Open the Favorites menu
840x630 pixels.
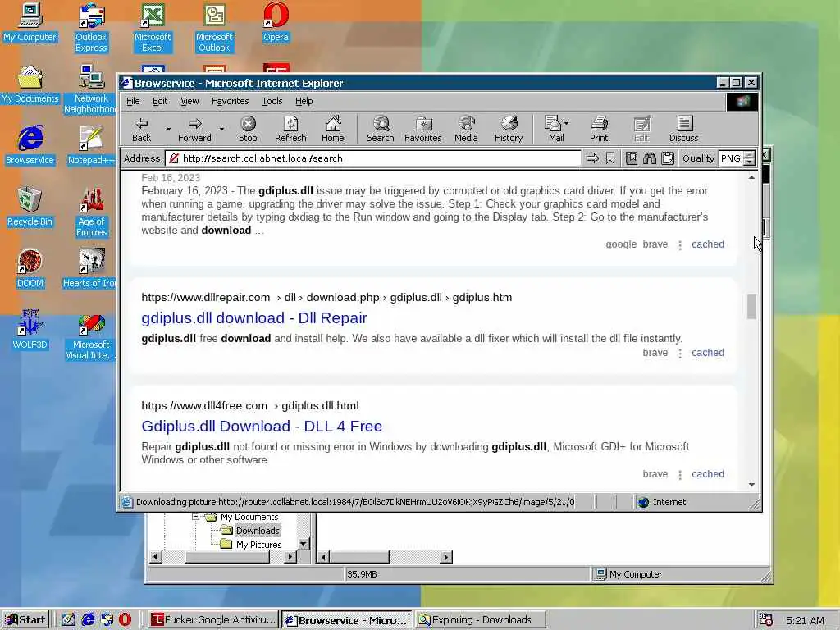coord(231,101)
